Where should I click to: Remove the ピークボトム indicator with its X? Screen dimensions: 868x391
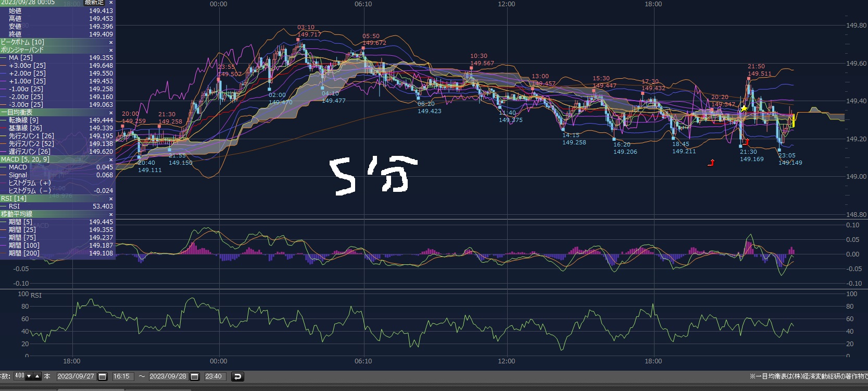pyautogui.click(x=111, y=42)
